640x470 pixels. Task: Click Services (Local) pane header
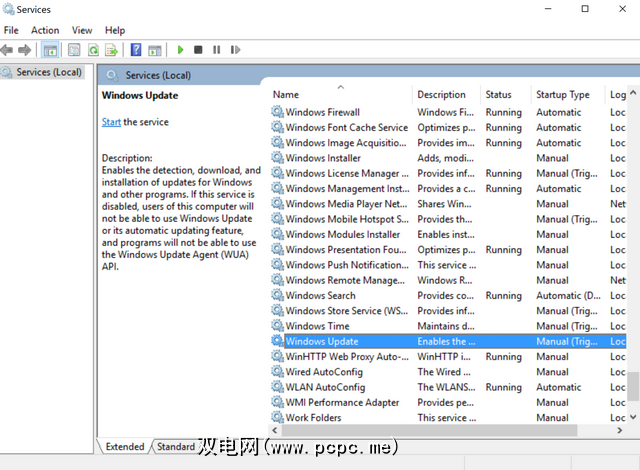(x=158, y=75)
